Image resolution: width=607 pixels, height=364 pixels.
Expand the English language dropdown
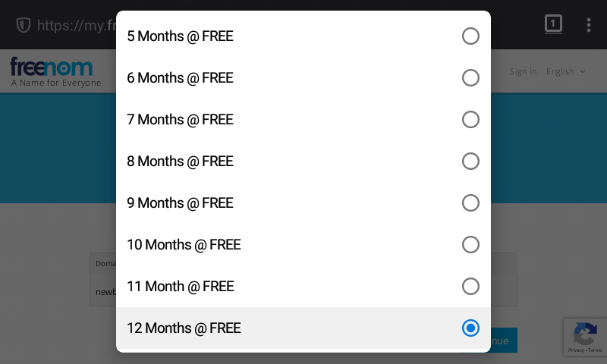(x=566, y=71)
